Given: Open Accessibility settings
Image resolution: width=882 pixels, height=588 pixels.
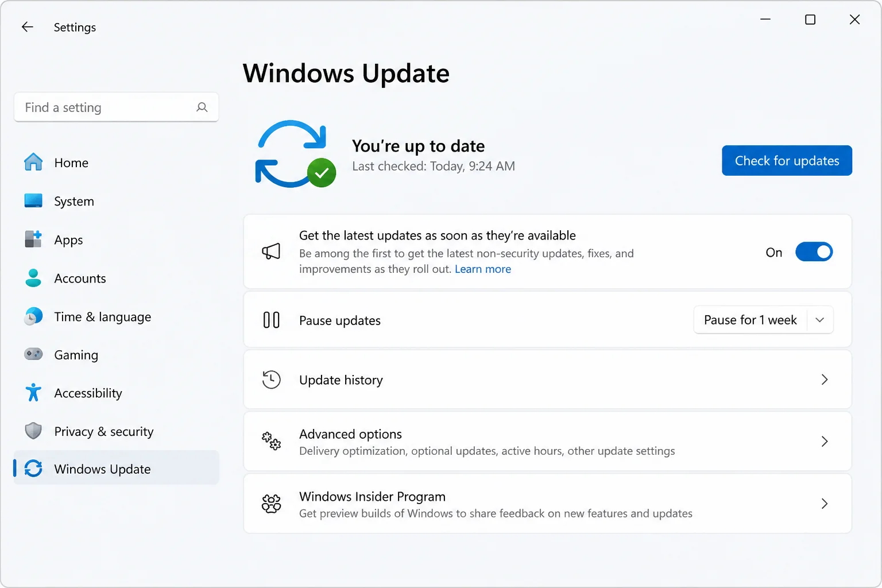Looking at the screenshot, I should (x=117, y=393).
